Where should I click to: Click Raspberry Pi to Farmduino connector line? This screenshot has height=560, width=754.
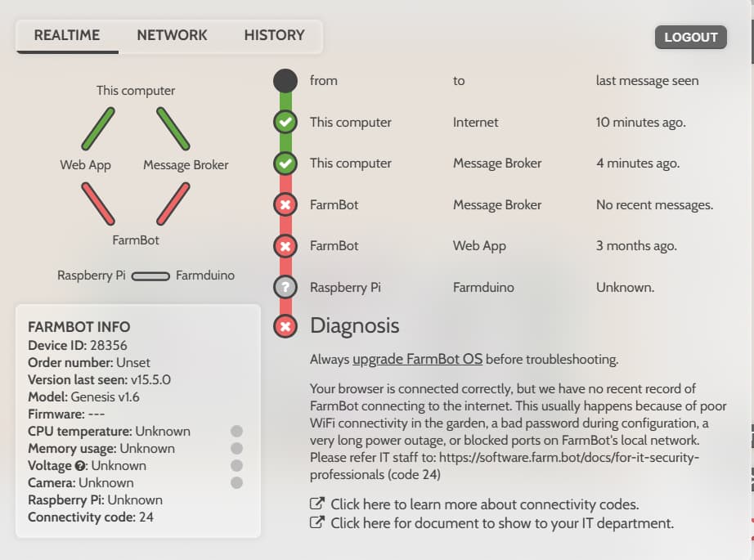coord(150,276)
